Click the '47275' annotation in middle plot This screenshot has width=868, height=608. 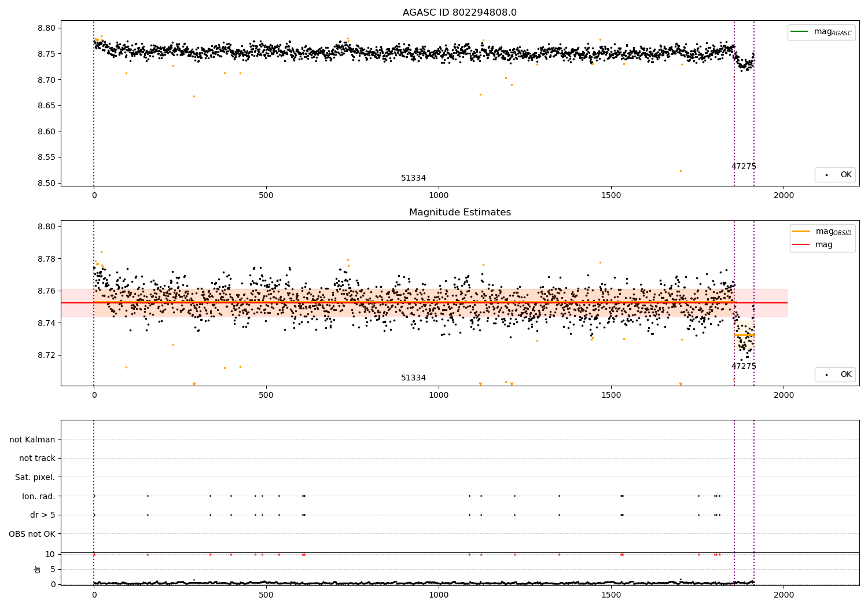coord(744,367)
